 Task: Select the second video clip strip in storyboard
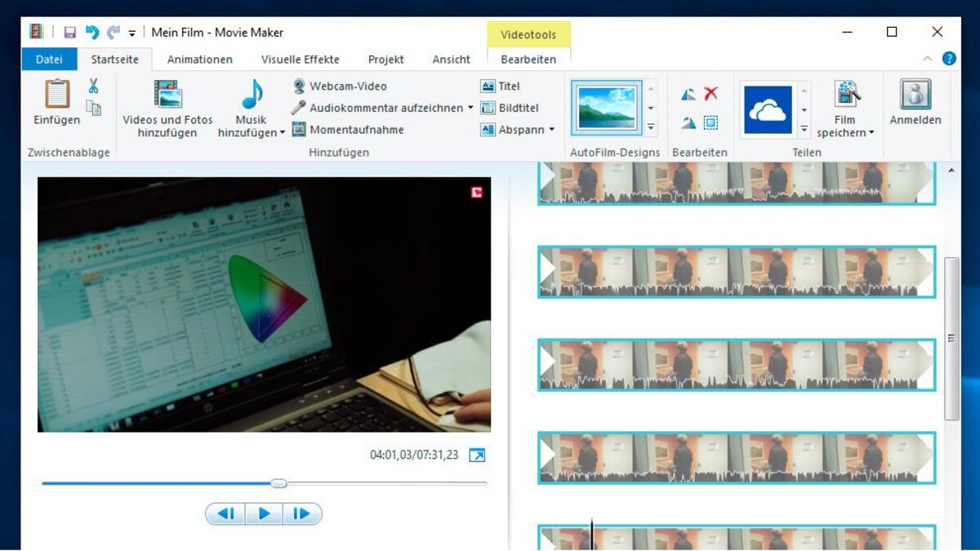[x=736, y=272]
